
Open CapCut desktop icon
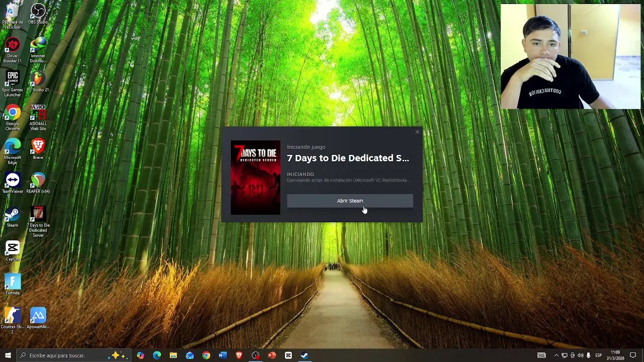[13, 251]
